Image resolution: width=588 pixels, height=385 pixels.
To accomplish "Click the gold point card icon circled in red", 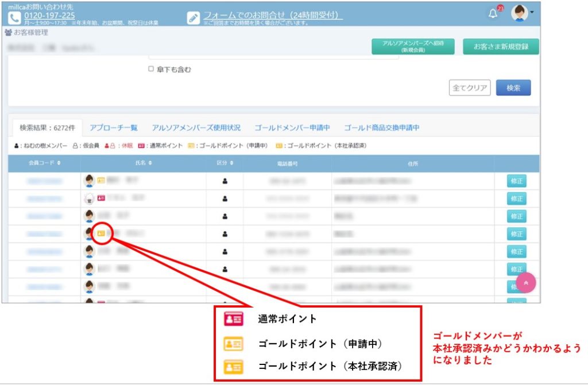I will coord(101,234).
